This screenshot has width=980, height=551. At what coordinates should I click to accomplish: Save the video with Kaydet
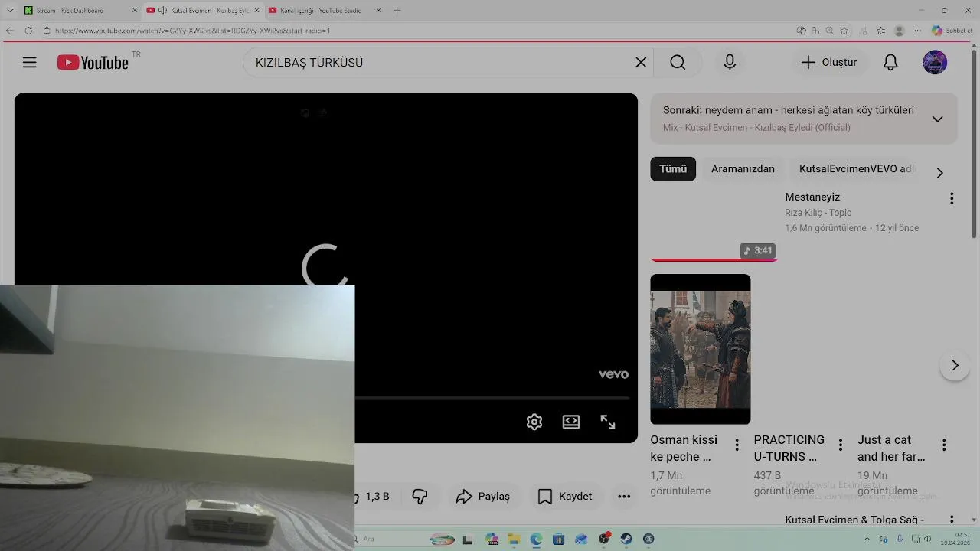565,497
